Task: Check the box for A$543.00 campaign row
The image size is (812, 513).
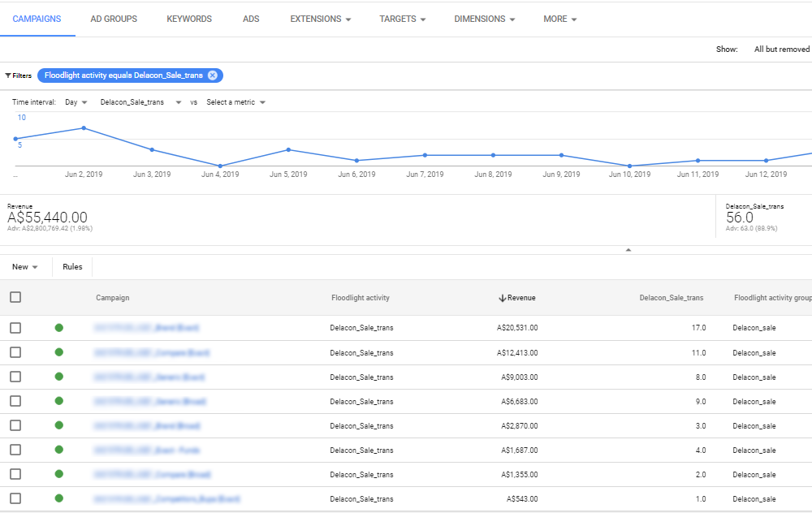Action: pyautogui.click(x=15, y=498)
